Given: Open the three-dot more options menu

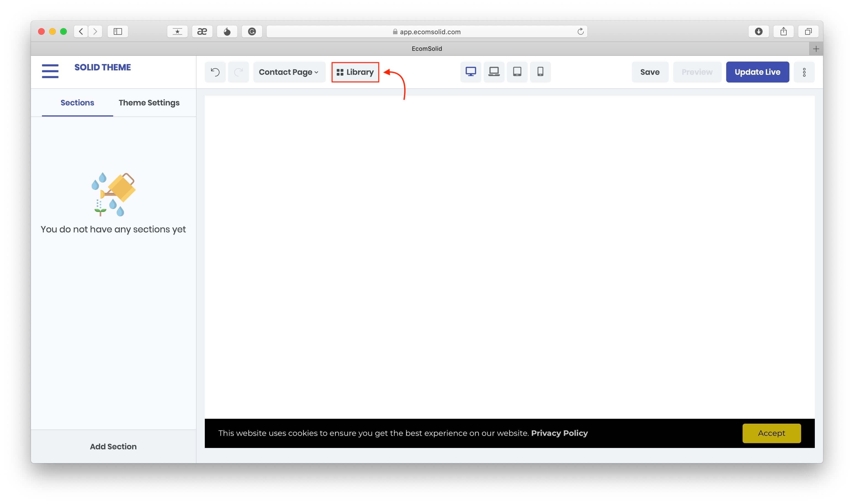Looking at the screenshot, I should click(804, 72).
